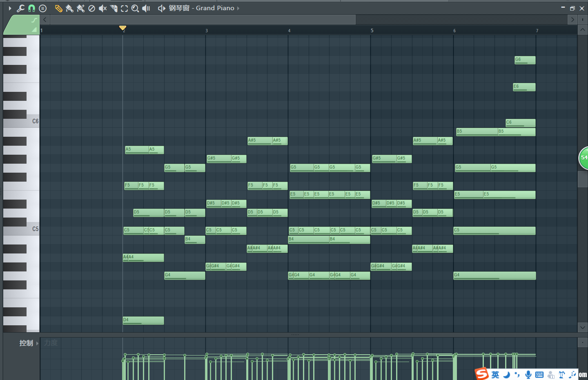Select the C6 note in bar 6
The width and height of the screenshot is (588, 380).
pyautogui.click(x=520, y=123)
